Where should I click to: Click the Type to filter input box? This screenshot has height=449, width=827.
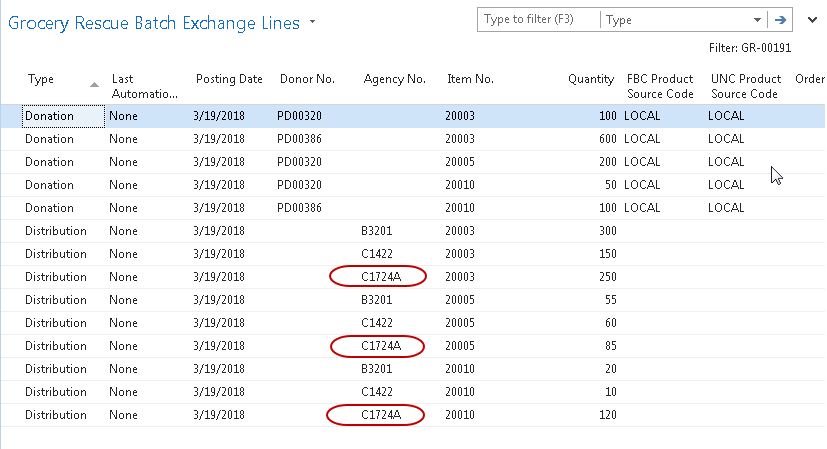[x=538, y=19]
